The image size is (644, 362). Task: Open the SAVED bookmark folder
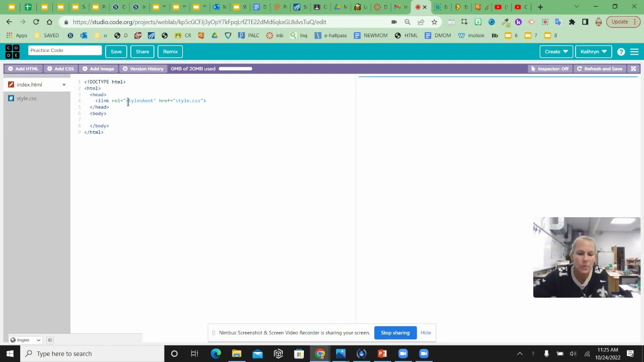(46, 36)
